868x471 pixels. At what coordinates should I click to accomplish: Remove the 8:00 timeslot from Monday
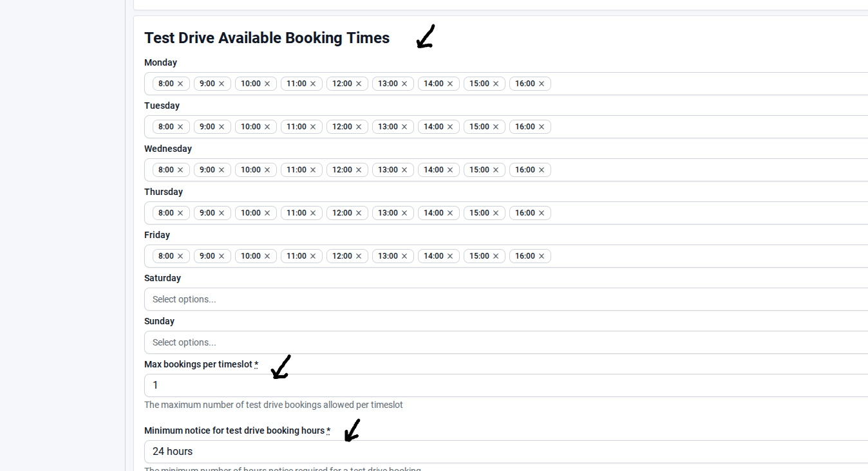(180, 84)
